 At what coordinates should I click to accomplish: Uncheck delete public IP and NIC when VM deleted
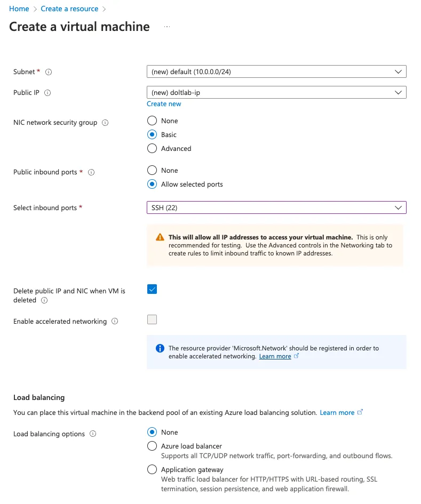click(152, 289)
